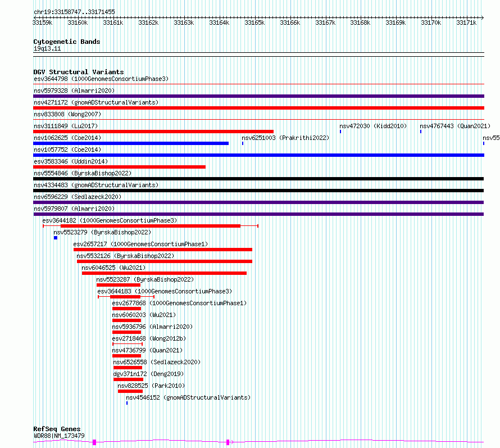This screenshot has height=448, width=500.
Task: Select the nsv3111849 Lu2017 red bar
Action: point(153,132)
